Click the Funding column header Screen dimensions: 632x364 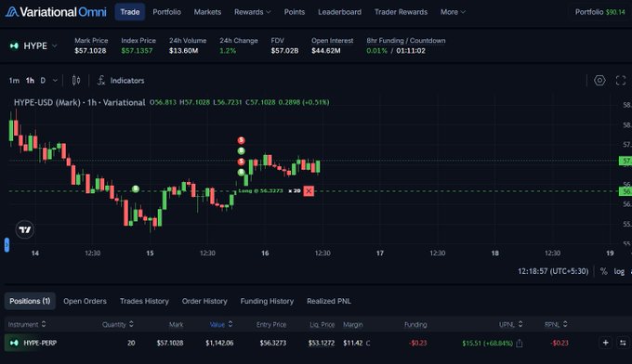(x=415, y=325)
